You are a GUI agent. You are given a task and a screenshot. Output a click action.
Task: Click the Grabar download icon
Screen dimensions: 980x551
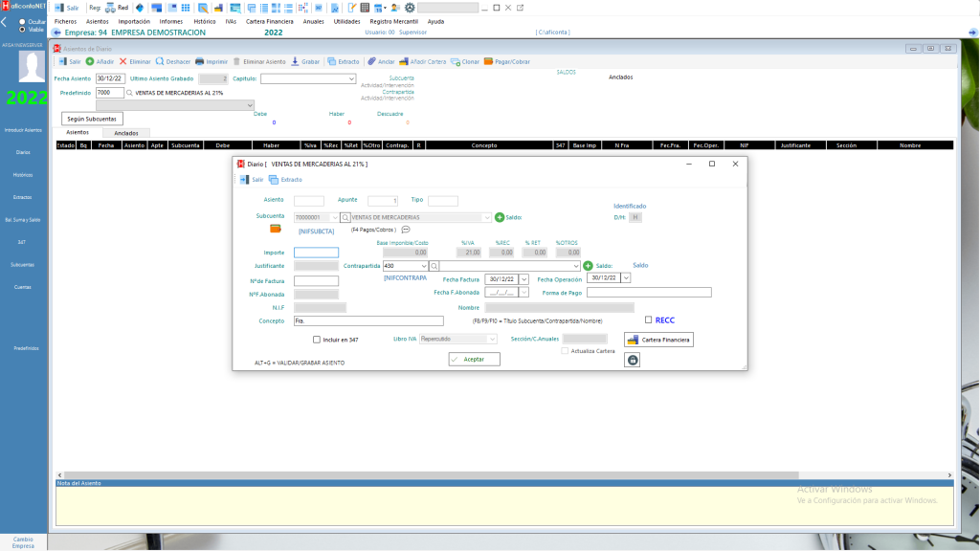[295, 62]
